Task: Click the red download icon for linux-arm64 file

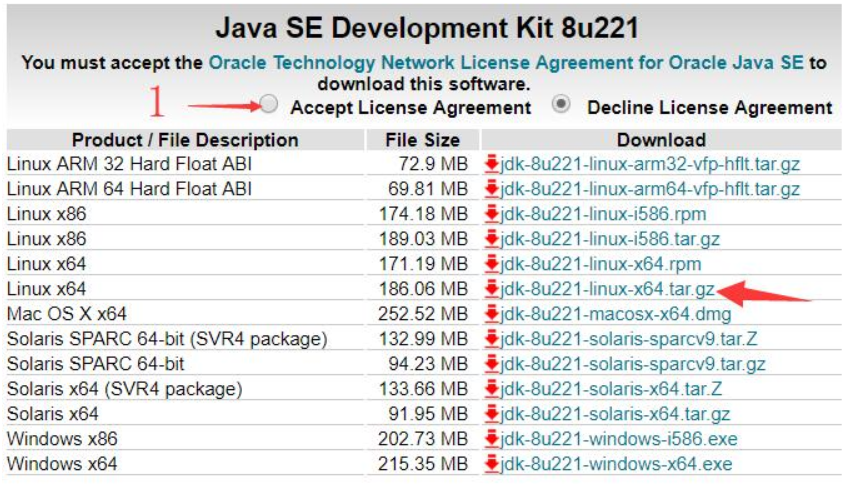Action: (x=492, y=188)
